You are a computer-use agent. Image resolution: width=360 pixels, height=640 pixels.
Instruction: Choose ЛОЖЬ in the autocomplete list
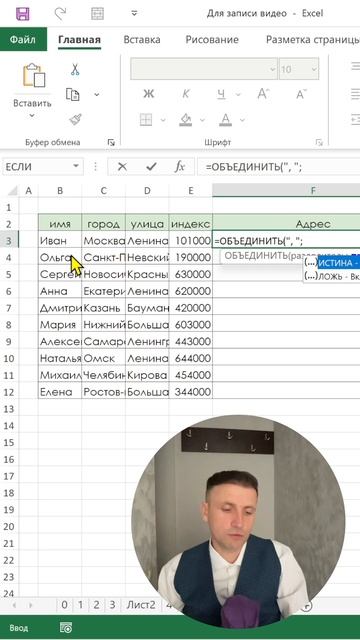tap(332, 276)
